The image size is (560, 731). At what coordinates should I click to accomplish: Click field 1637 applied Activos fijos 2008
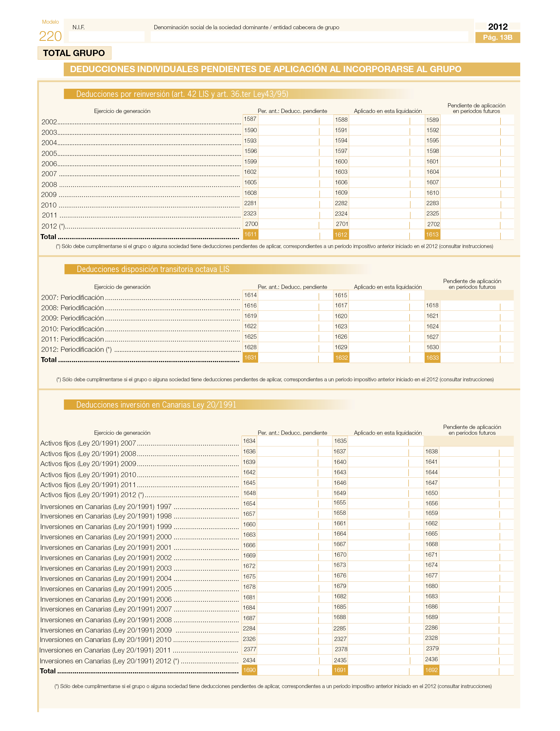pyautogui.click(x=386, y=451)
